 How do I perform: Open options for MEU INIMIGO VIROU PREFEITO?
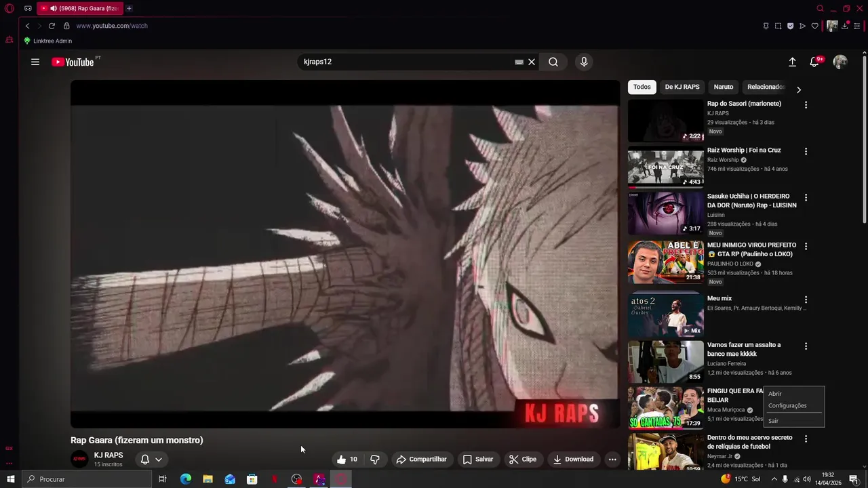coord(806,247)
